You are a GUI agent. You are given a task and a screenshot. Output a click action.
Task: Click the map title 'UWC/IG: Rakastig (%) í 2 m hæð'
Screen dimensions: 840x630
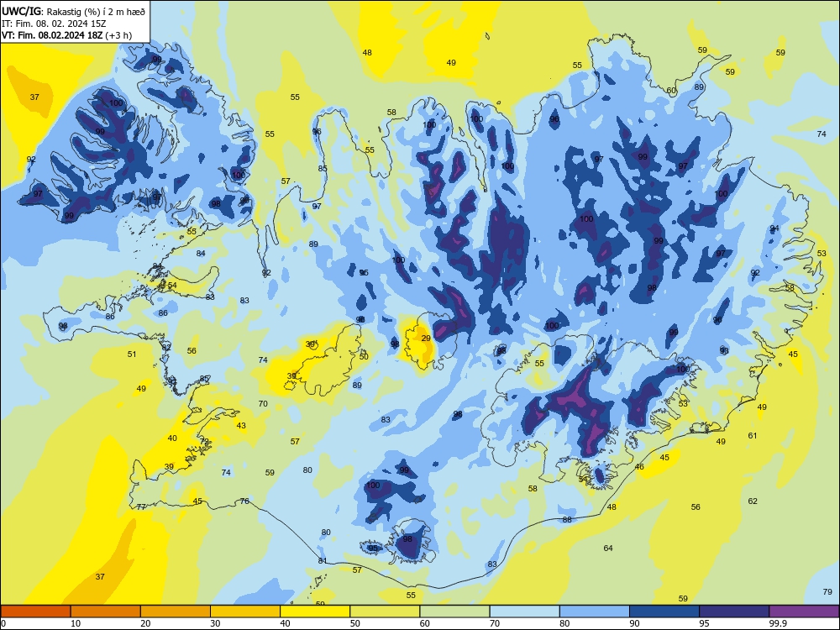[x=73, y=10]
